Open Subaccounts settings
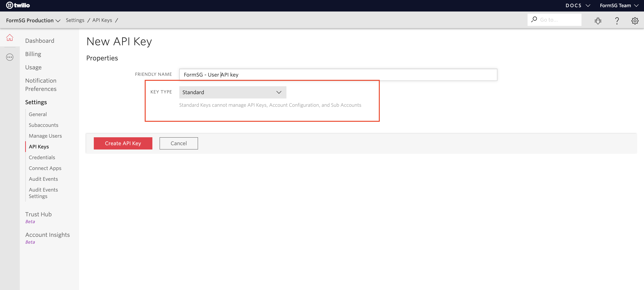 pos(43,125)
